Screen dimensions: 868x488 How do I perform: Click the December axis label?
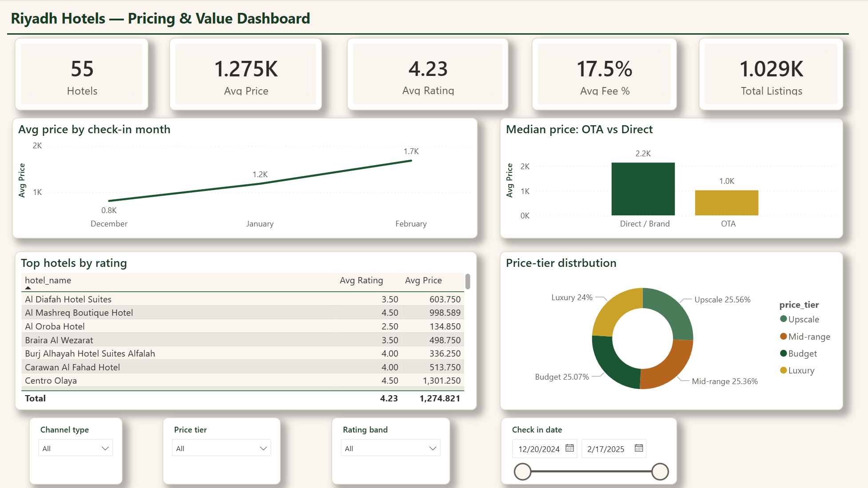(109, 224)
